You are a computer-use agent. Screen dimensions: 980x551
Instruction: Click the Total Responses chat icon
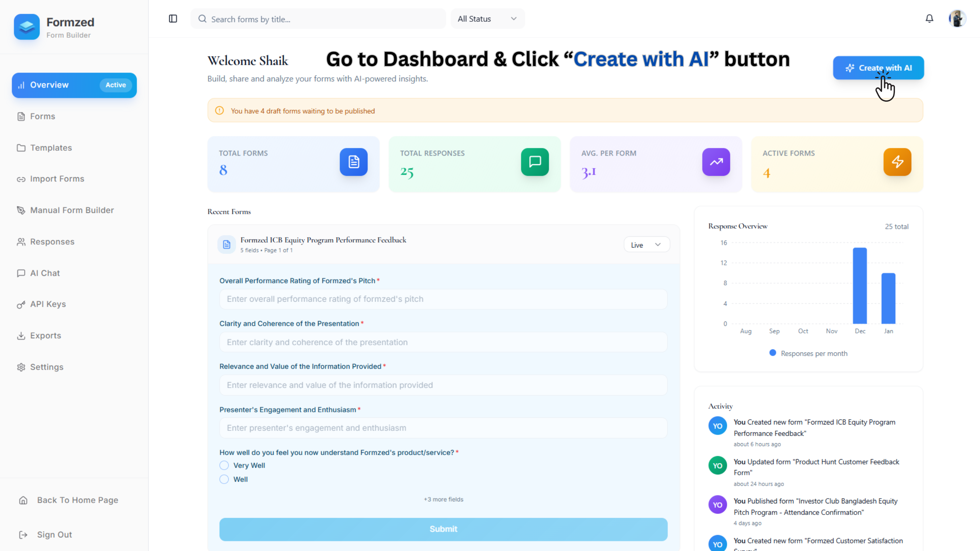coord(535,162)
